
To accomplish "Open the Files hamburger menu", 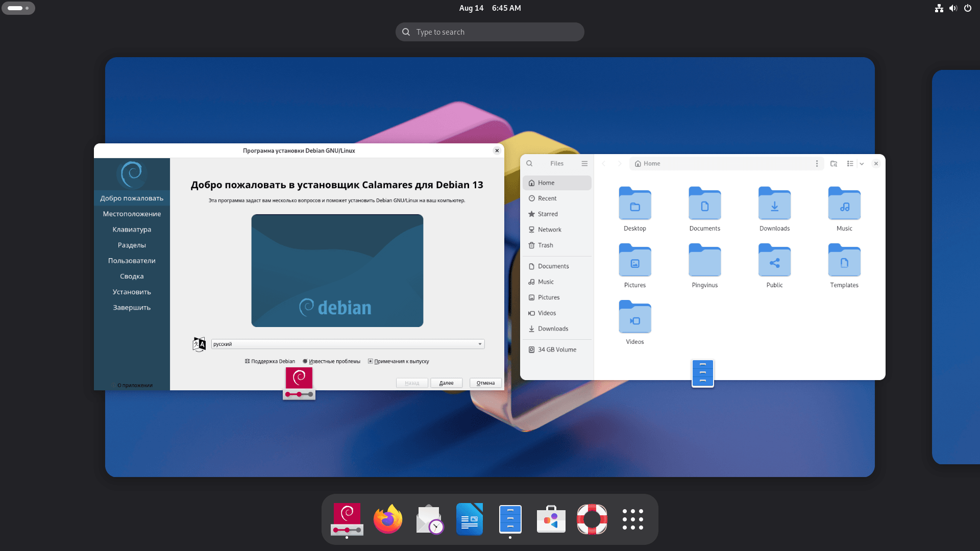I will tap(584, 164).
